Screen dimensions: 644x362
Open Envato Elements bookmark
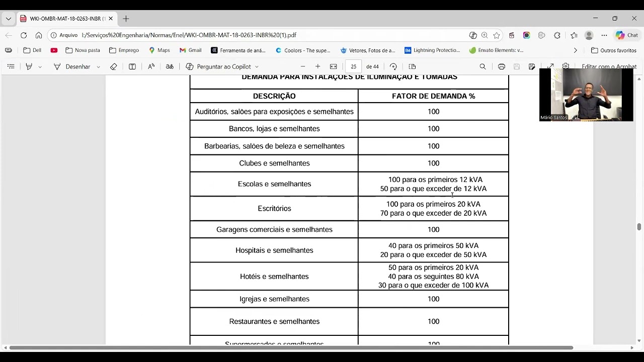pos(497,50)
